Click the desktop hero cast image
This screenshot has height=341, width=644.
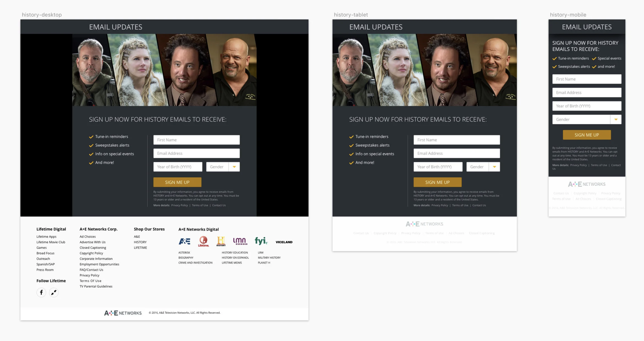pyautogui.click(x=165, y=70)
